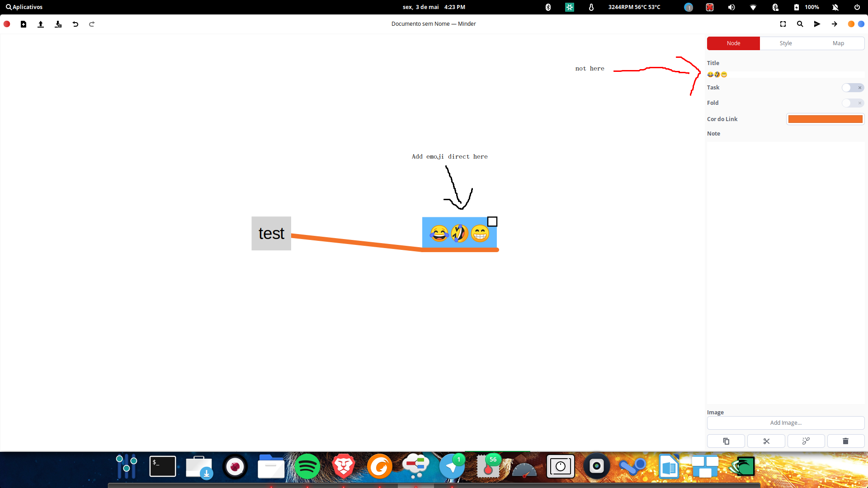
Task: Toggle the fullscreen icon in the header
Action: [x=783, y=24]
